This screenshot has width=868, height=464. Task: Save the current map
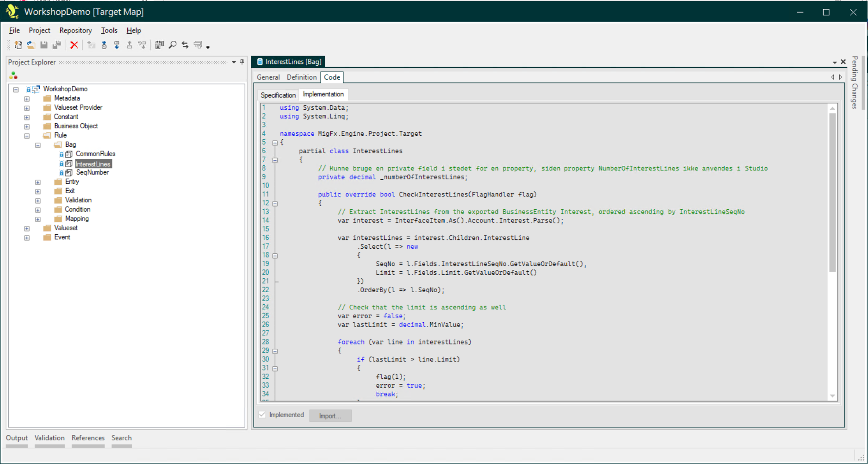tap(44, 45)
